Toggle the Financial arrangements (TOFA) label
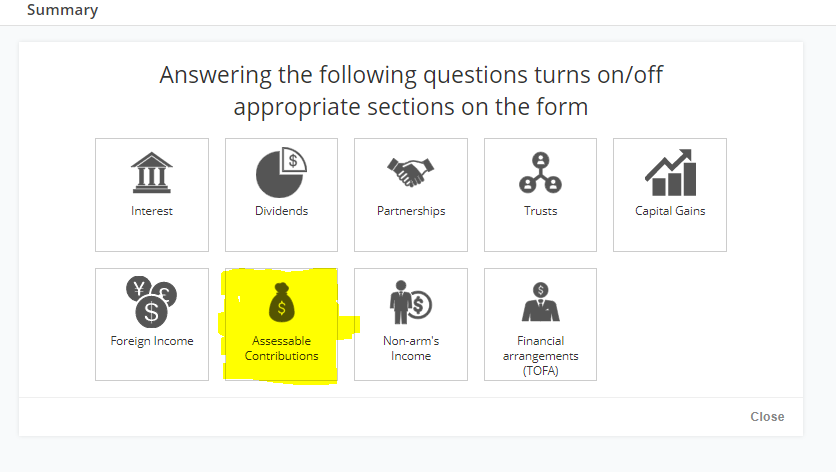The width and height of the screenshot is (836, 472). [541, 356]
